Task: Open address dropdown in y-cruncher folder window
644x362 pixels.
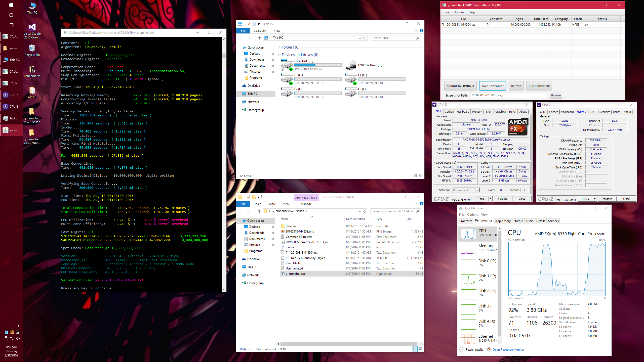Action: (359, 211)
